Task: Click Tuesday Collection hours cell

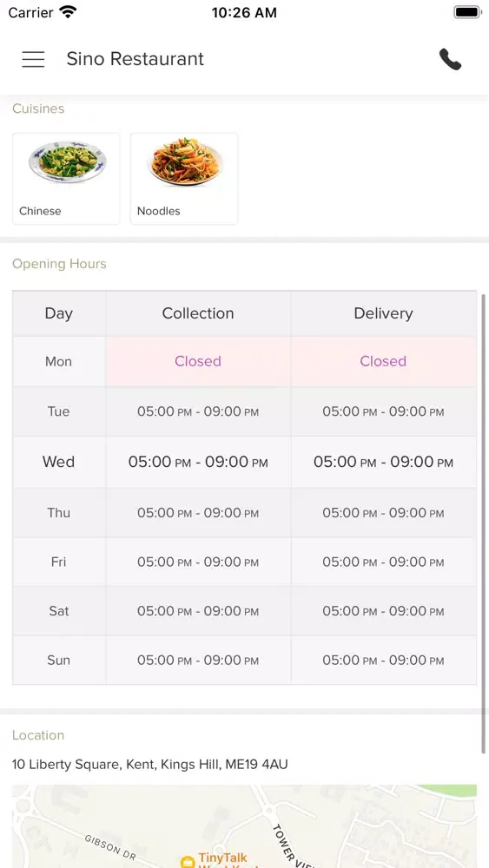Action: click(x=198, y=411)
